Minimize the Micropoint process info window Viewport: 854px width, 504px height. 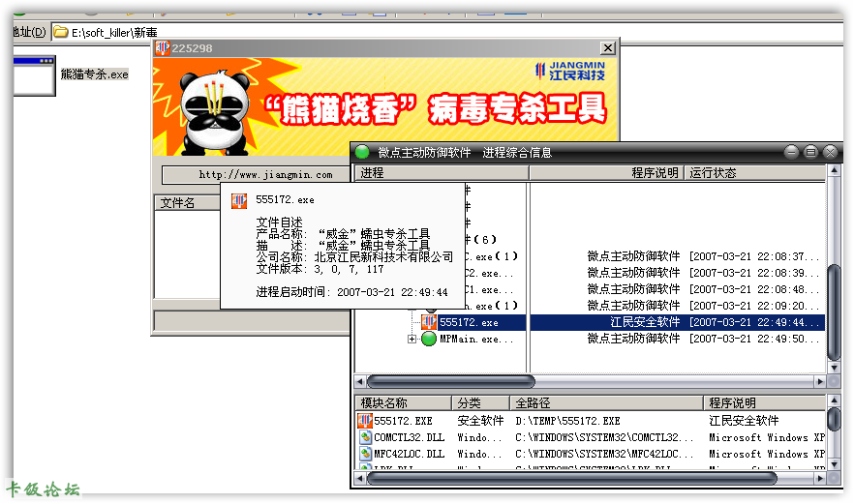point(791,152)
